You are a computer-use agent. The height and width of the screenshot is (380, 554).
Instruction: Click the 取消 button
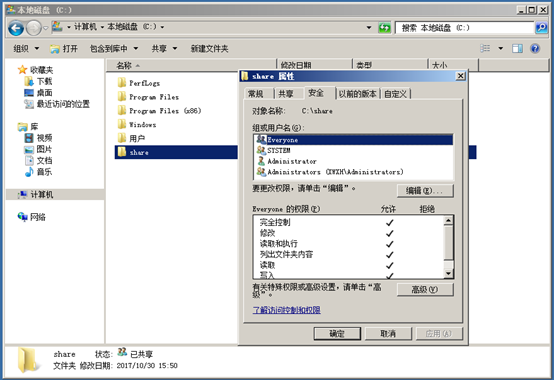388,333
